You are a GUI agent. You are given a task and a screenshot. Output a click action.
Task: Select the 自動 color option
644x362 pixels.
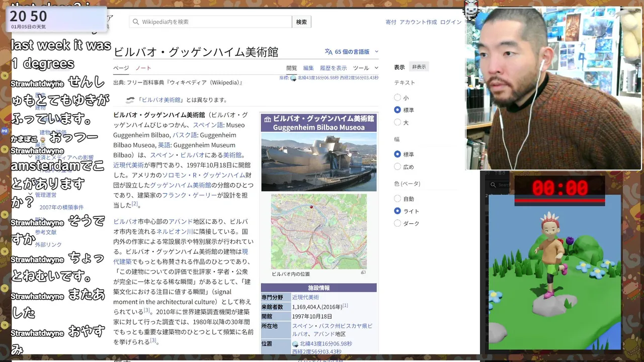tap(397, 199)
